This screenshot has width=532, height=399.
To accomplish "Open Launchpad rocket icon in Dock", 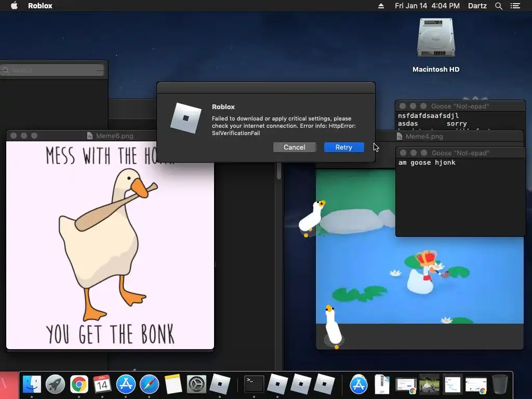I will (55, 384).
